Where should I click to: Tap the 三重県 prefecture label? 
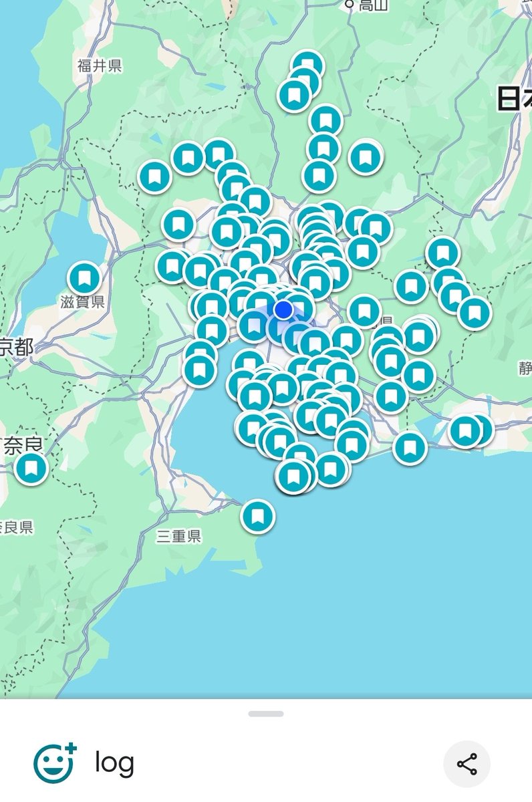[x=179, y=536]
